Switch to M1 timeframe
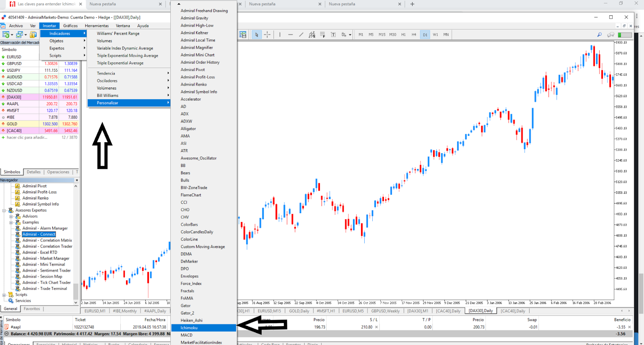This screenshot has height=345, width=644. coord(361,35)
